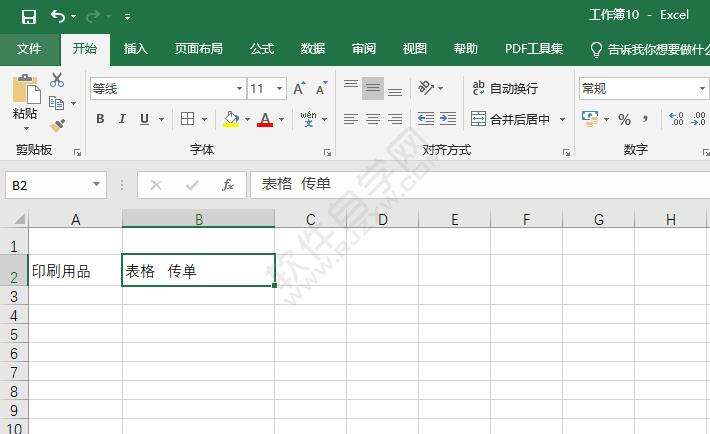This screenshot has height=434, width=710.
Task: Cancel formula entry with X
Action: [x=156, y=185]
